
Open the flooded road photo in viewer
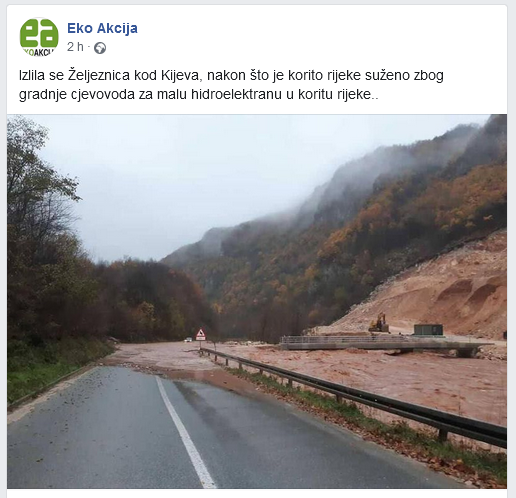click(257, 301)
